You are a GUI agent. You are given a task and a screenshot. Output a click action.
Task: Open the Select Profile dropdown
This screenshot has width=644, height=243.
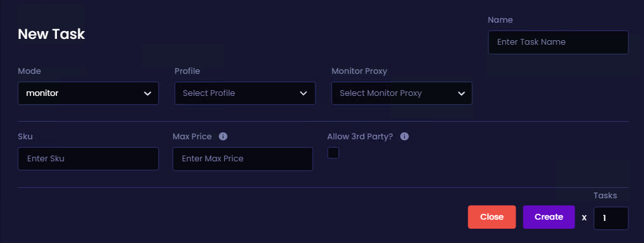tap(245, 93)
